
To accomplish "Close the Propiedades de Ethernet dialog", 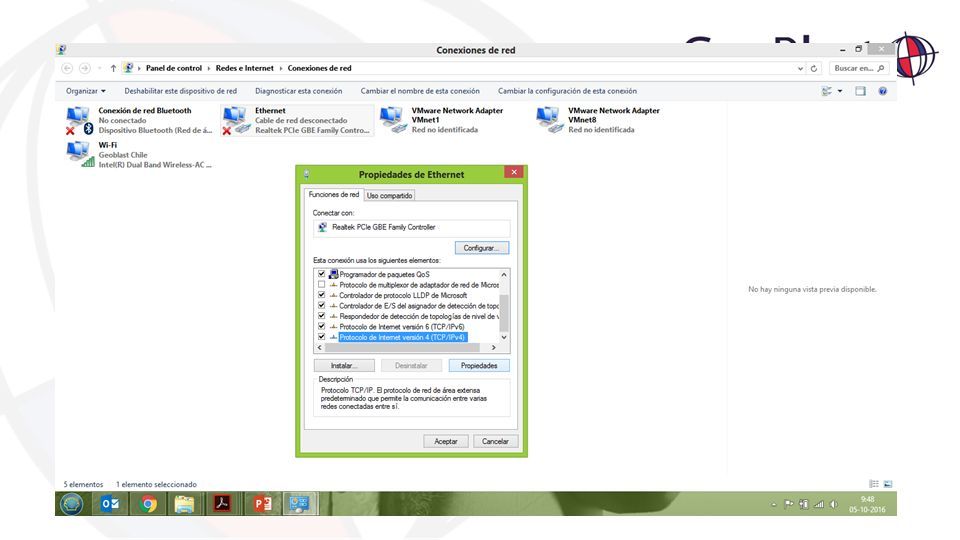I will [514, 172].
